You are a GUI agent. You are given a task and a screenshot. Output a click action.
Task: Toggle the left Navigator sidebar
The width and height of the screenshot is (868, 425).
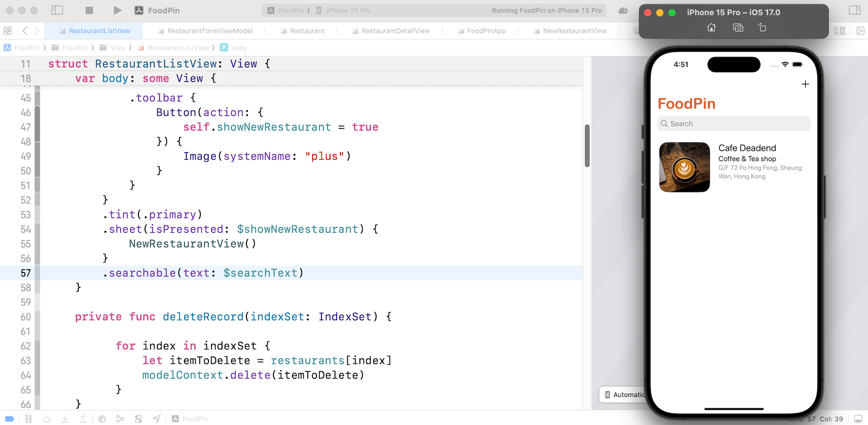pyautogui.click(x=57, y=10)
